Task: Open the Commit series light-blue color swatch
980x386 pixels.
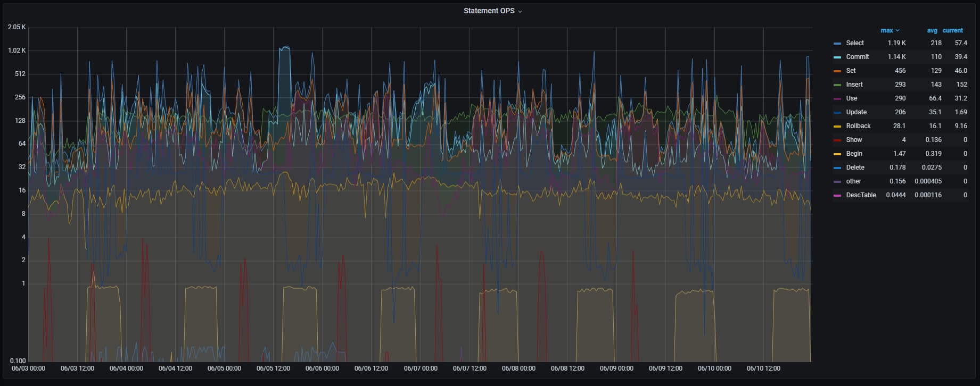Action: [837, 57]
